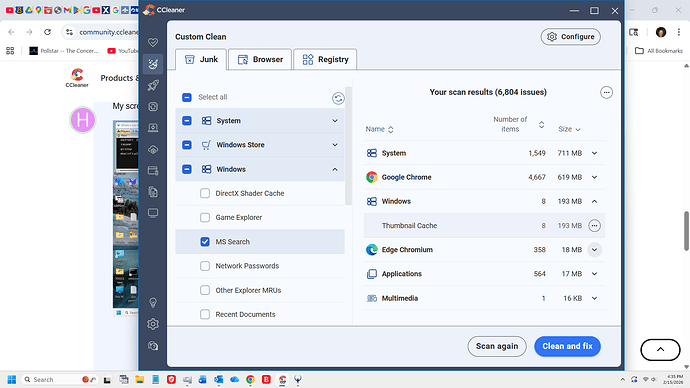Viewport: 690px width, 388px height.
Task: Open the Cloud Drive Cleaner icon
Action: 153,150
